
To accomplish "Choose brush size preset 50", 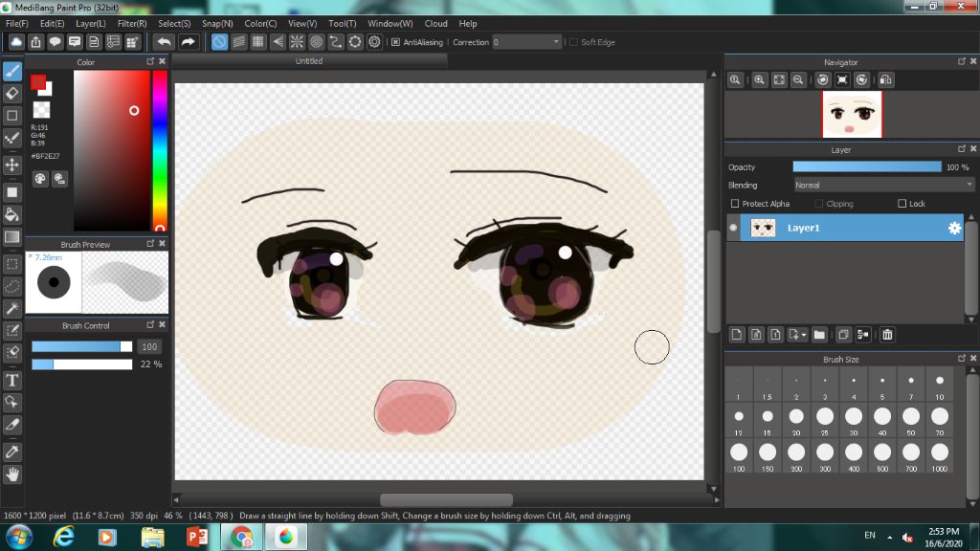I will 911,421.
